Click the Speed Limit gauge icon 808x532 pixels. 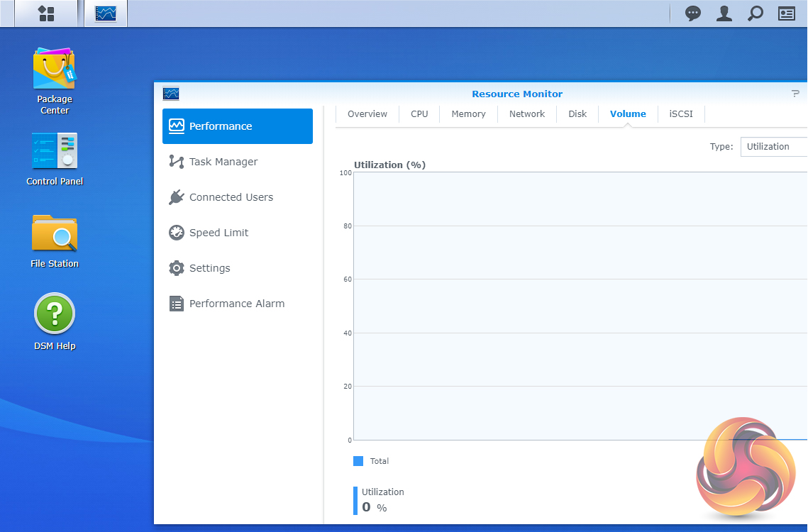click(176, 233)
